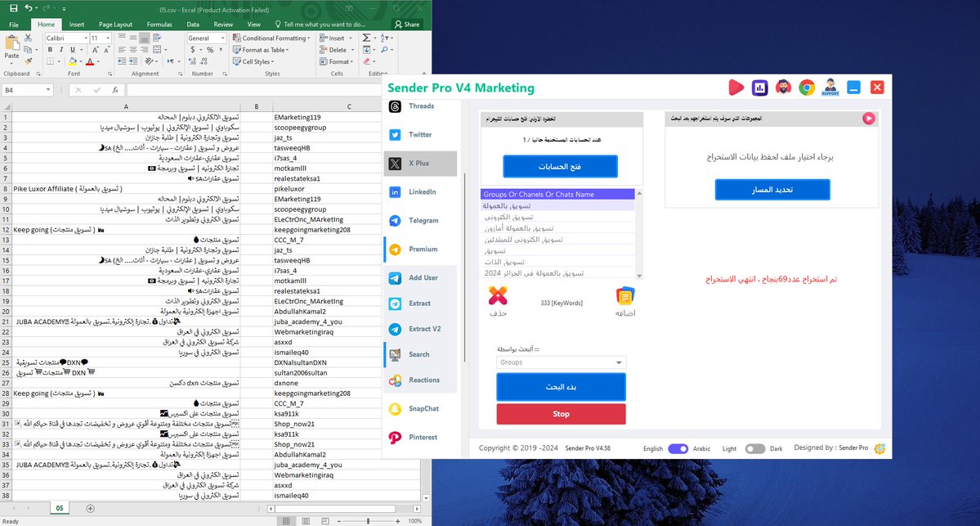
Task: Click the red Stop button
Action: click(561, 414)
